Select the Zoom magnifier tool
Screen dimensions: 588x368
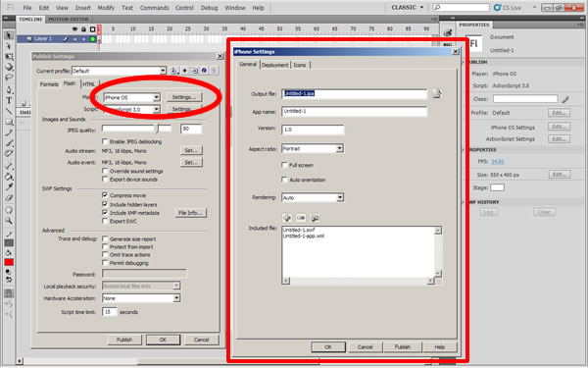click(x=9, y=221)
